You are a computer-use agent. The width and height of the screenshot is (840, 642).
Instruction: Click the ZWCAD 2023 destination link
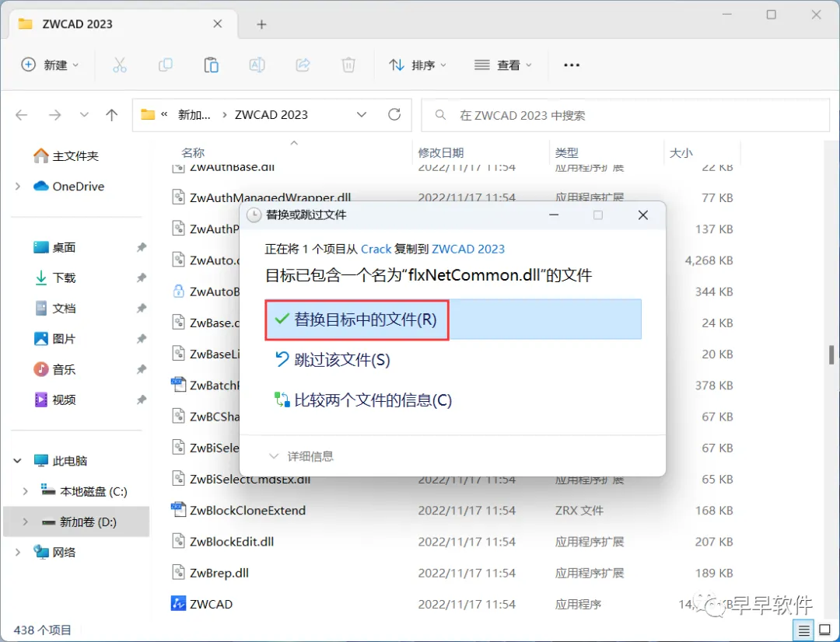click(x=468, y=249)
